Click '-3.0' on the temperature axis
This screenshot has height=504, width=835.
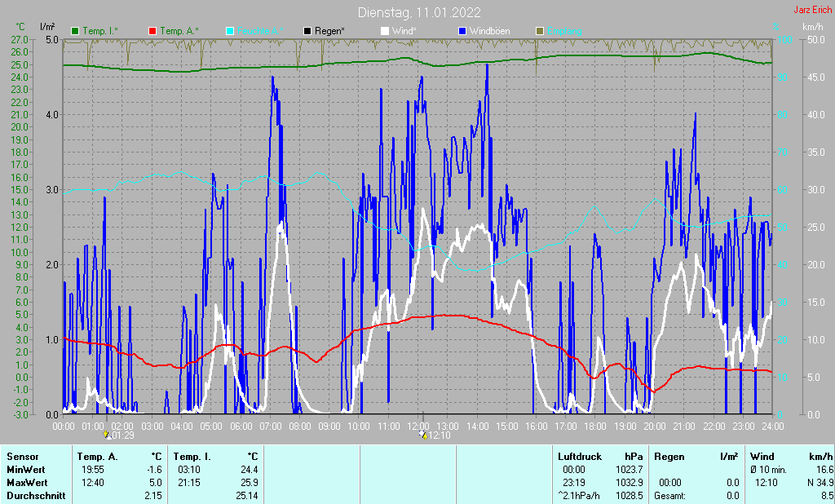click(20, 414)
